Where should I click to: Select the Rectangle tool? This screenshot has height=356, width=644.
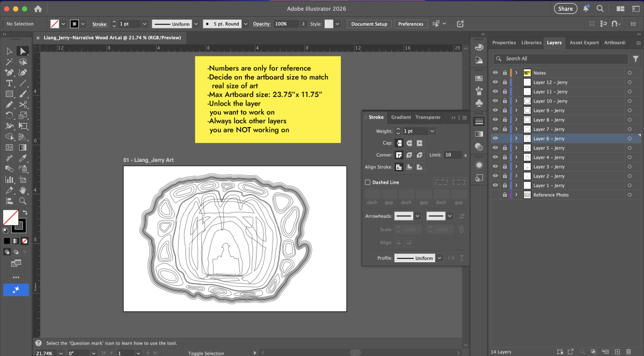pos(9,93)
